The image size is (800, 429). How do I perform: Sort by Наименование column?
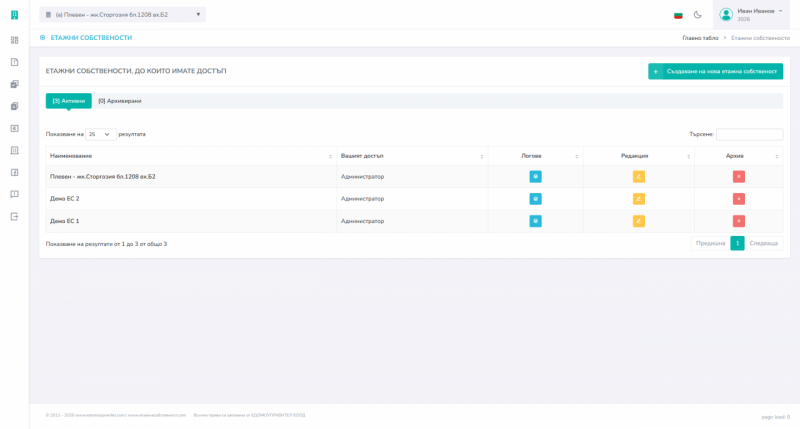[191, 156]
